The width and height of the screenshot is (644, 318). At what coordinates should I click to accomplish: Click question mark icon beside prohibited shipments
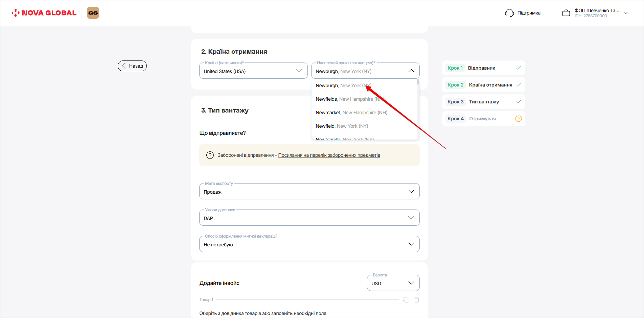point(210,155)
